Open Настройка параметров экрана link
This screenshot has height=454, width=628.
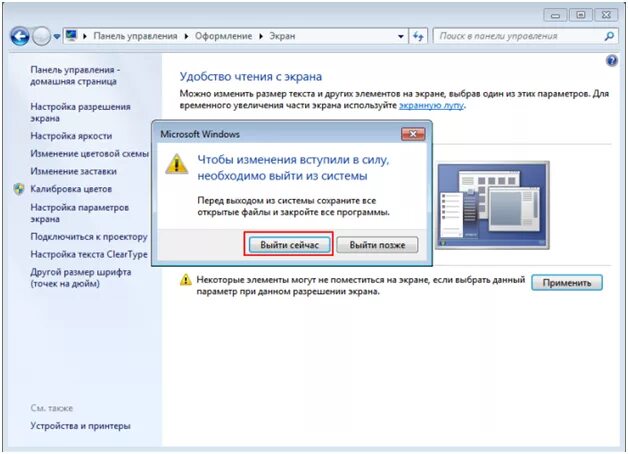click(x=80, y=213)
